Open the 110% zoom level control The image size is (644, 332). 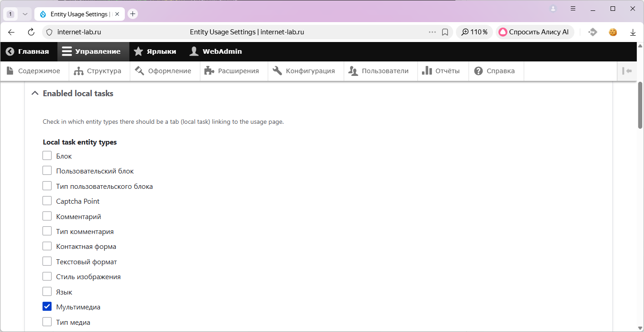point(474,32)
